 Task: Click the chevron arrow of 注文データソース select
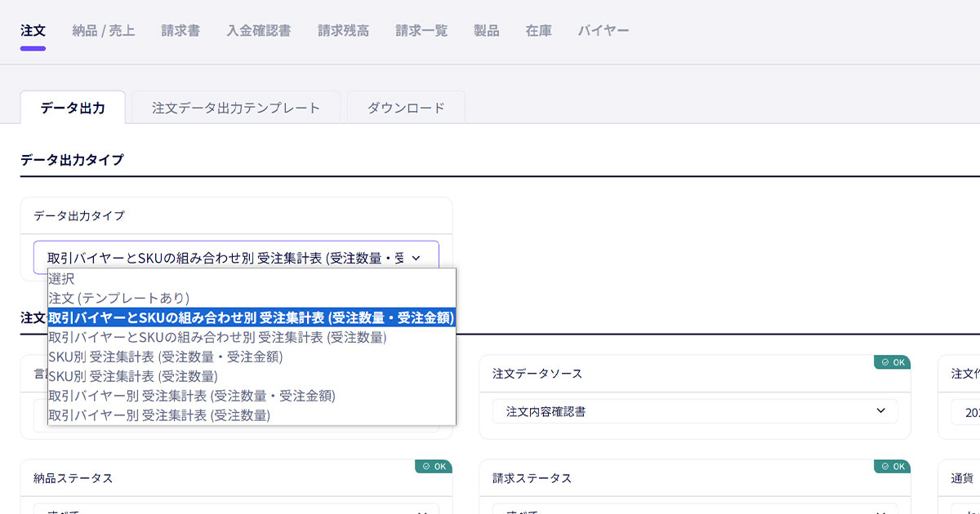tap(880, 411)
